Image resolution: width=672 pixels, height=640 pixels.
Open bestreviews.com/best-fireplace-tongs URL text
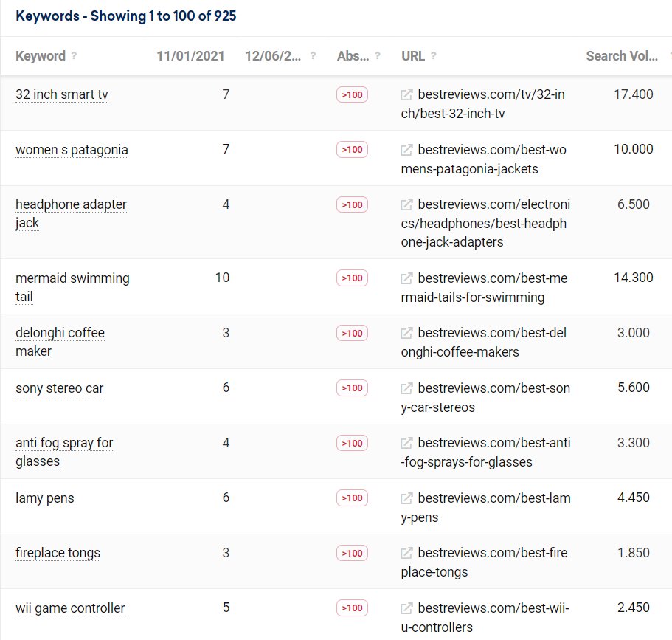[485, 562]
